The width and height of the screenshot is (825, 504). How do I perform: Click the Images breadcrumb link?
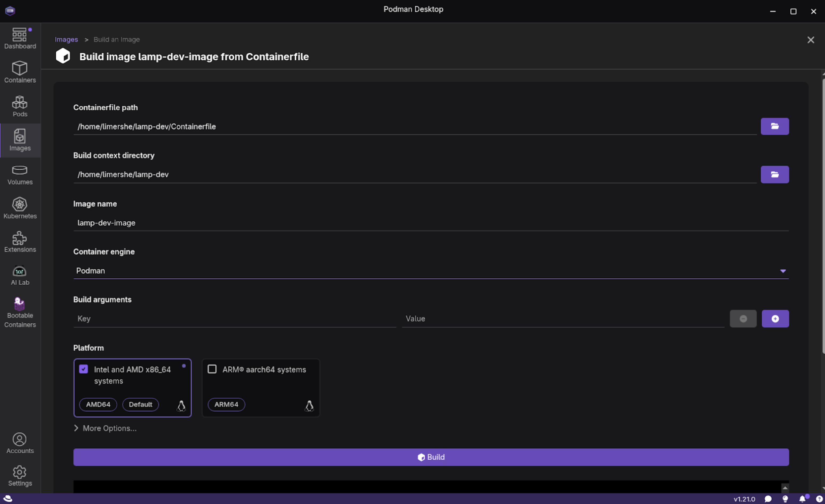pyautogui.click(x=66, y=39)
